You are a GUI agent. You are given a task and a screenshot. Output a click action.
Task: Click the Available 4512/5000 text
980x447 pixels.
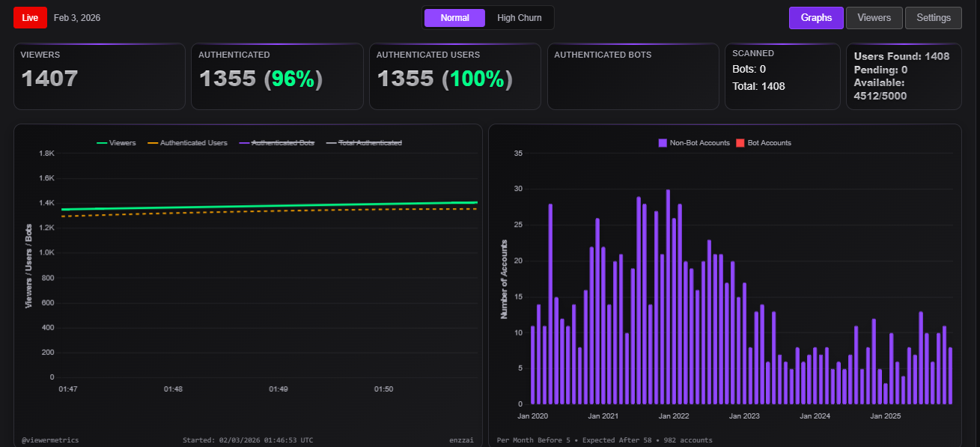coord(880,89)
